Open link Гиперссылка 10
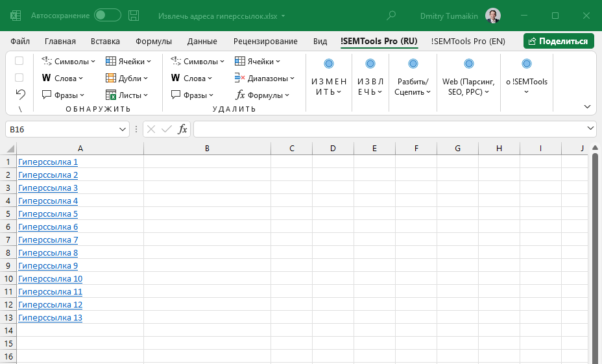 [x=51, y=279]
